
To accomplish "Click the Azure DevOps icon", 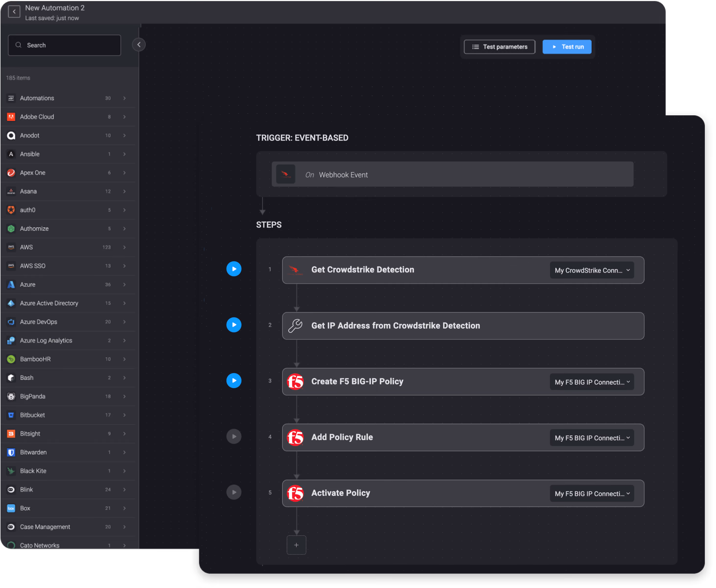I will click(x=11, y=322).
